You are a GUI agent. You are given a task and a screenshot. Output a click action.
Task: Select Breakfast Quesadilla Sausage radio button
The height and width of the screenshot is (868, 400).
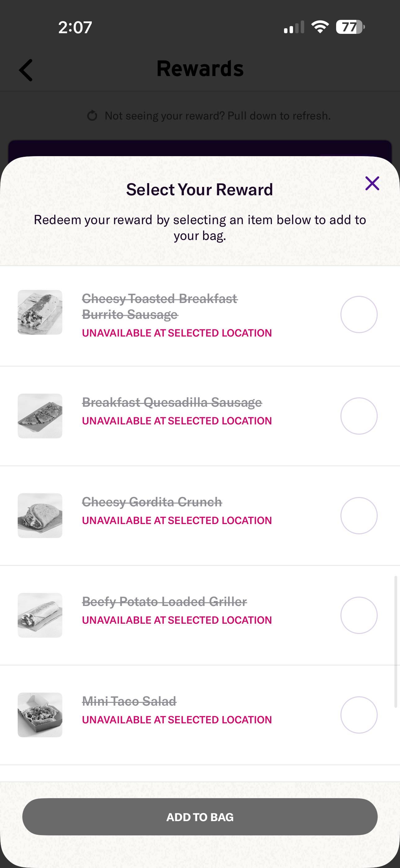pos(358,416)
